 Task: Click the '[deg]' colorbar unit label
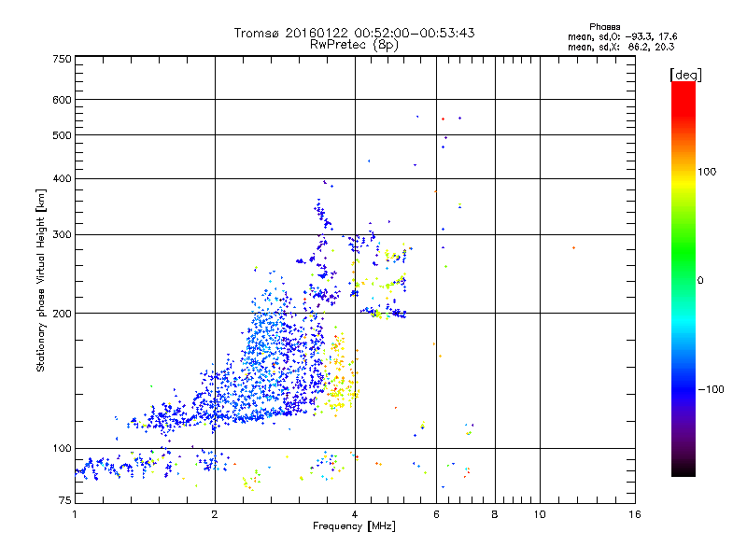(685, 76)
